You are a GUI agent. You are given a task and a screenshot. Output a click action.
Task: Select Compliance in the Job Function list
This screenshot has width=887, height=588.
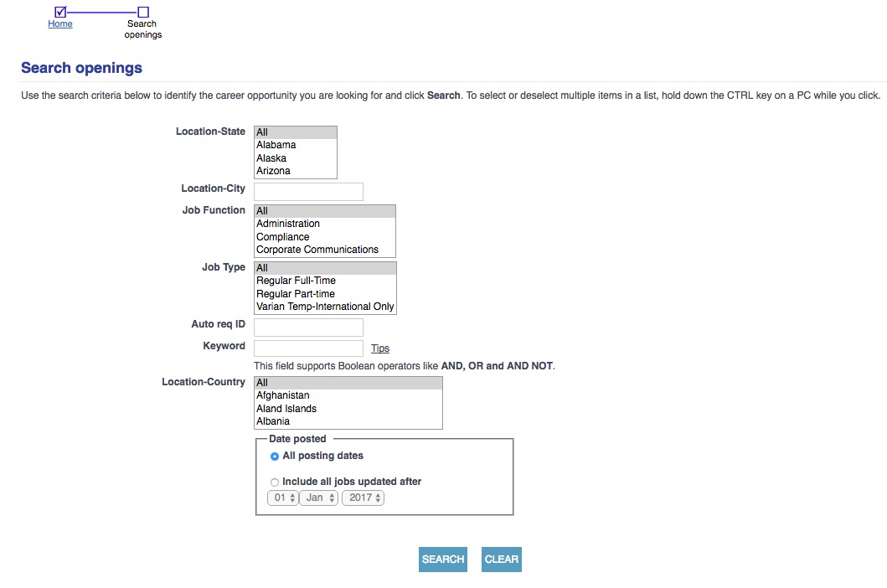(325, 236)
